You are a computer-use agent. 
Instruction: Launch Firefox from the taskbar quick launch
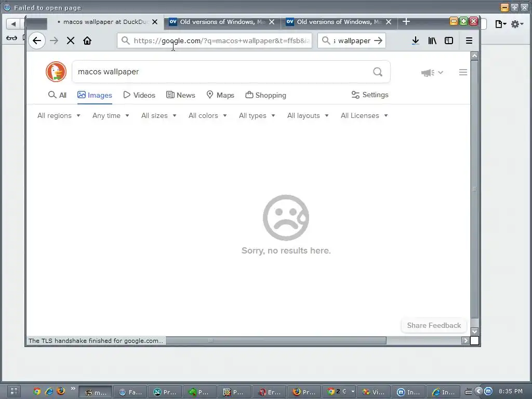(61, 391)
